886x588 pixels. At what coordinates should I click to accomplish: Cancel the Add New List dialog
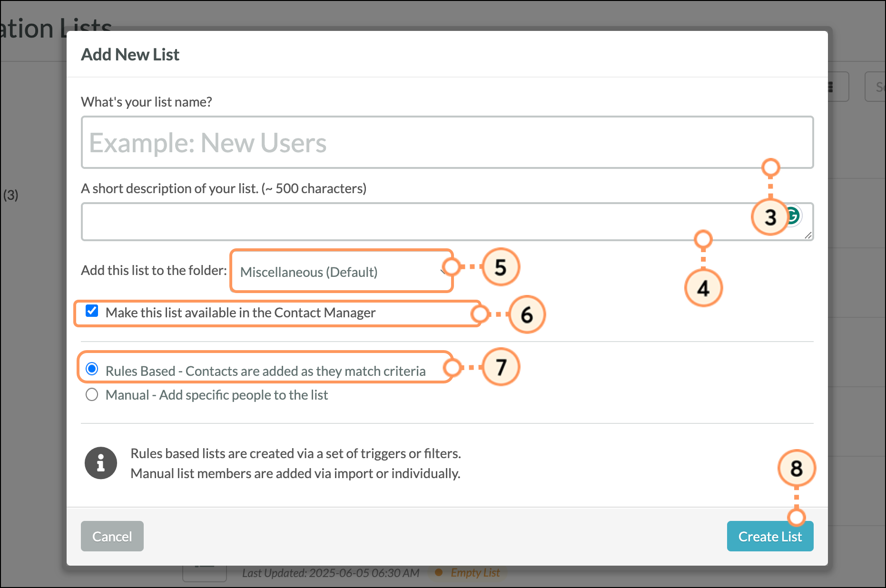point(112,536)
